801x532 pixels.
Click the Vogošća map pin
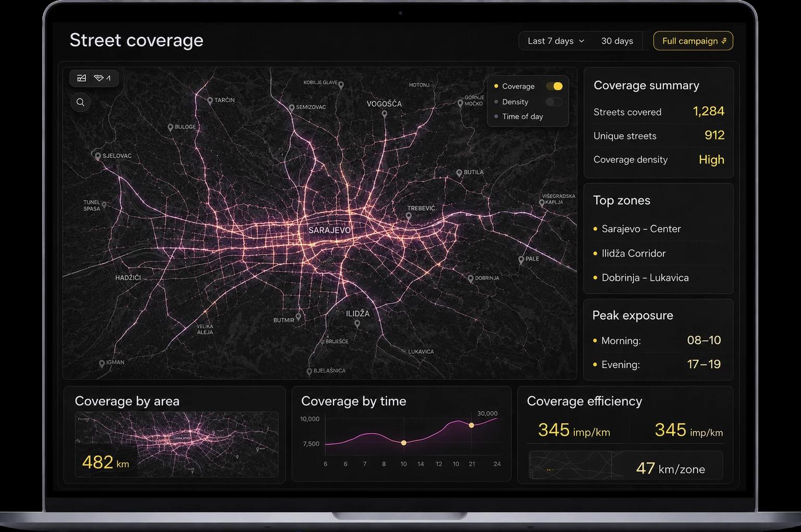click(x=384, y=114)
